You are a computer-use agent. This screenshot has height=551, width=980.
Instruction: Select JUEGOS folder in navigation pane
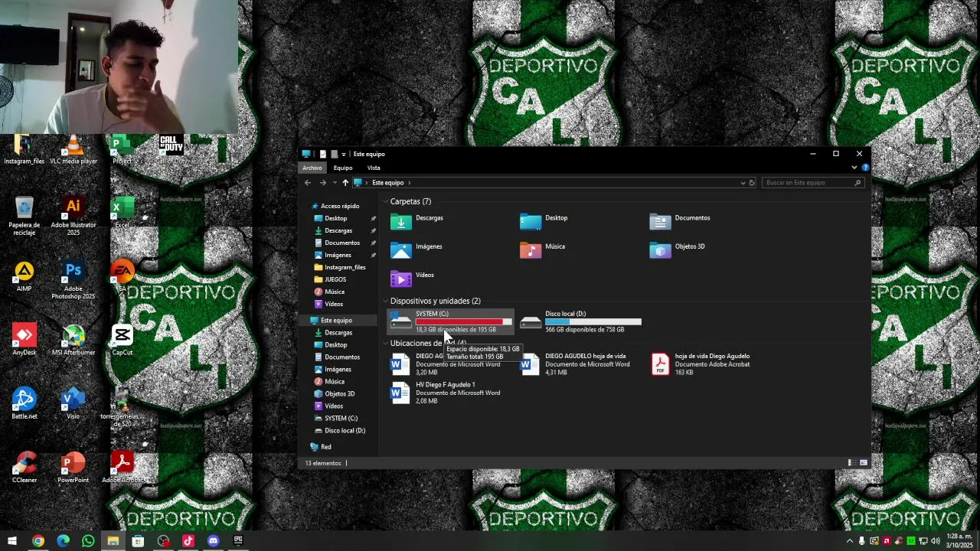click(x=330, y=280)
